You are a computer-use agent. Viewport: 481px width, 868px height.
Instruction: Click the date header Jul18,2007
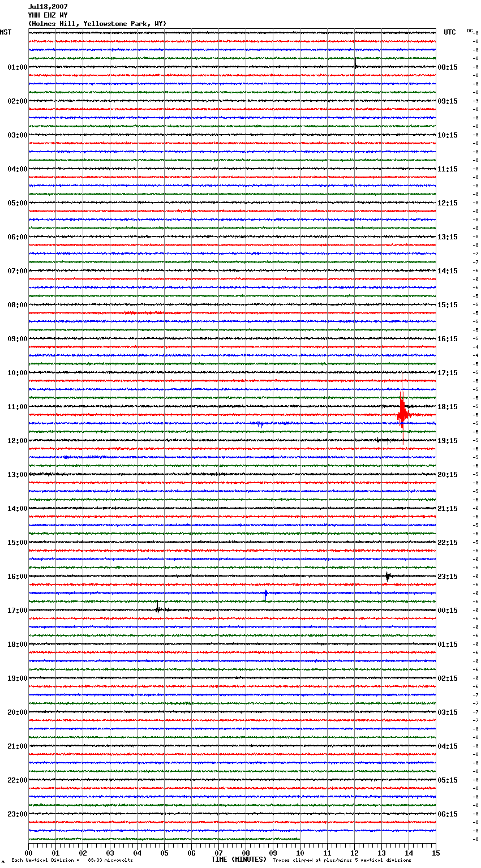48,7
